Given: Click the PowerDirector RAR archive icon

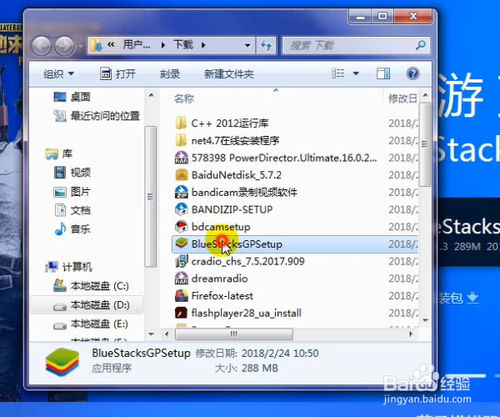Looking at the screenshot, I should coord(181,158).
